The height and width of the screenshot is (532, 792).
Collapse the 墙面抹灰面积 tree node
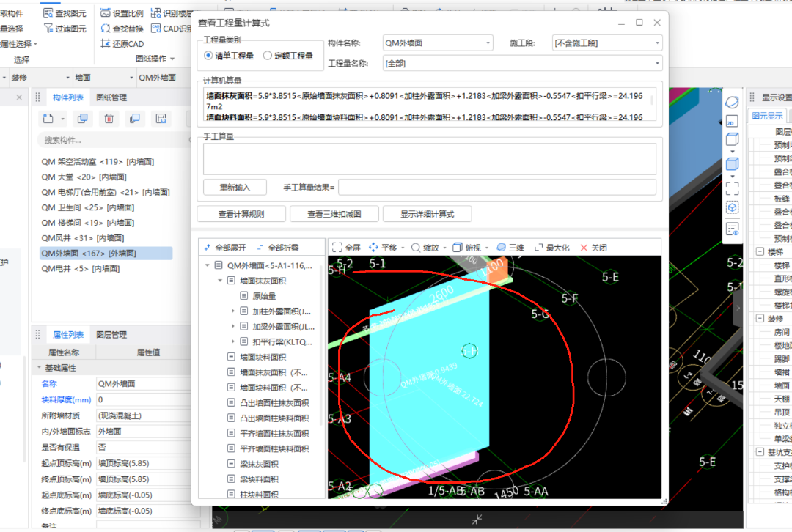pos(220,280)
